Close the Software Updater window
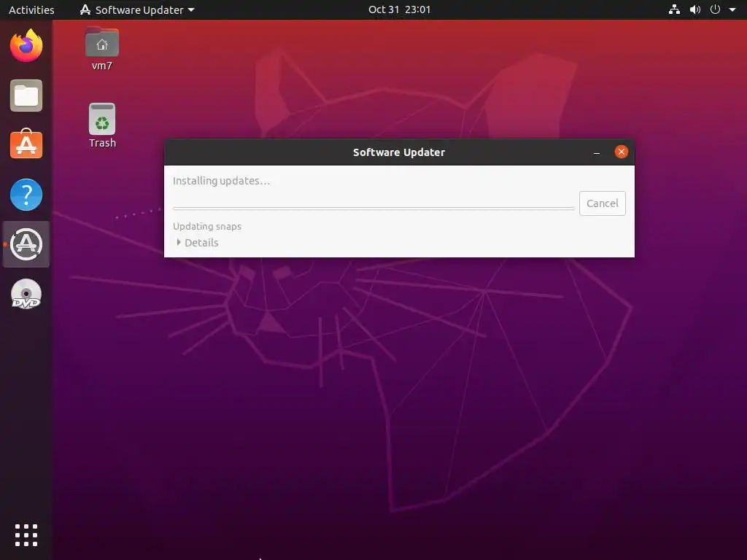This screenshot has width=747, height=560. (x=622, y=152)
